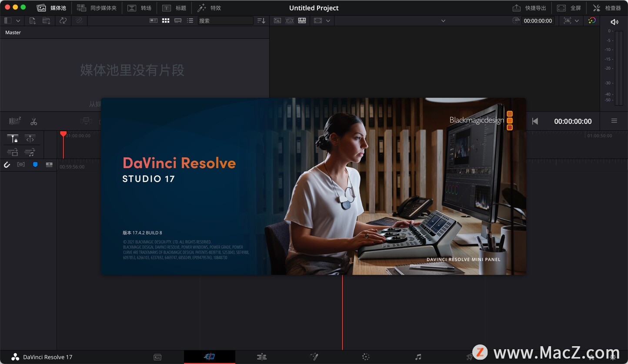The image size is (628, 364).
Task: Click the splash screen to dismiss it
Action: 314,186
